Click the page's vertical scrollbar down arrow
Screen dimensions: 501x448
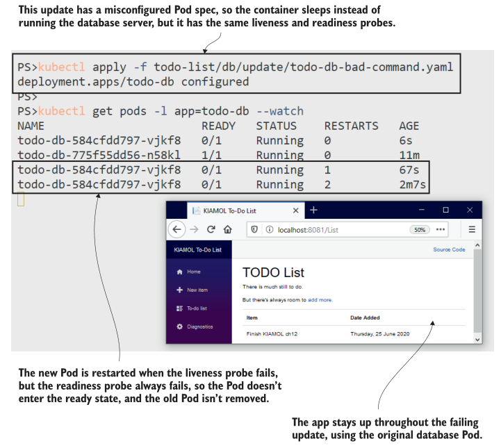[x=477, y=338]
